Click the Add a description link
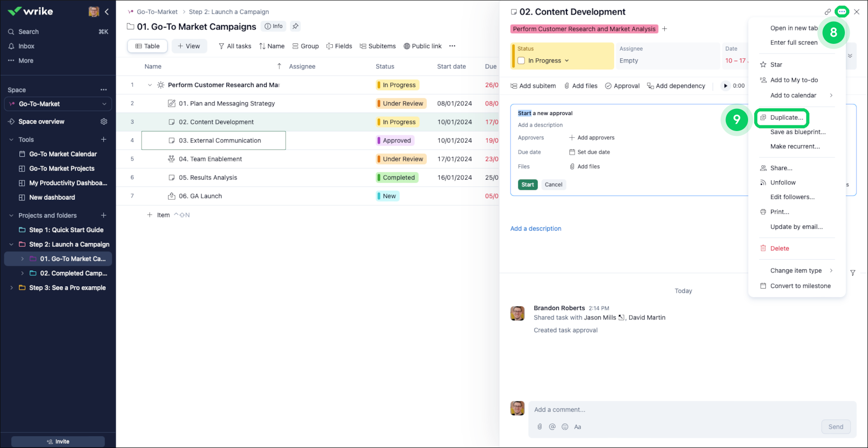This screenshot has width=868, height=448. 536,228
